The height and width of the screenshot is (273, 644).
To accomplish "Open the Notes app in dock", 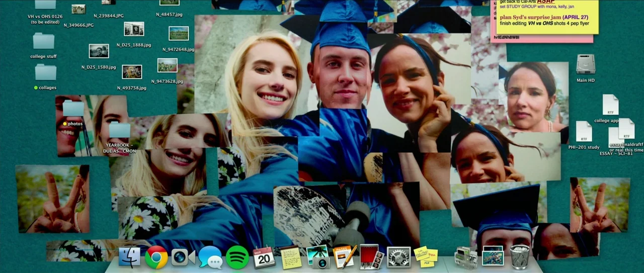I will 291,257.
